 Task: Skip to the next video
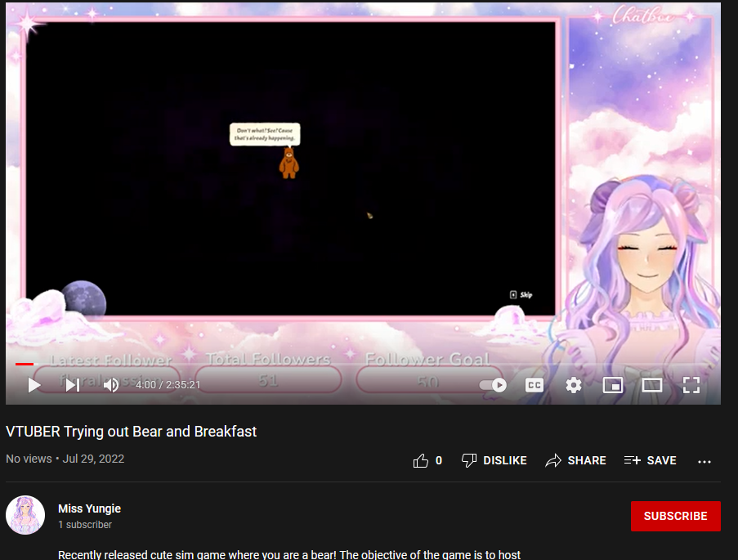pyautogui.click(x=72, y=385)
